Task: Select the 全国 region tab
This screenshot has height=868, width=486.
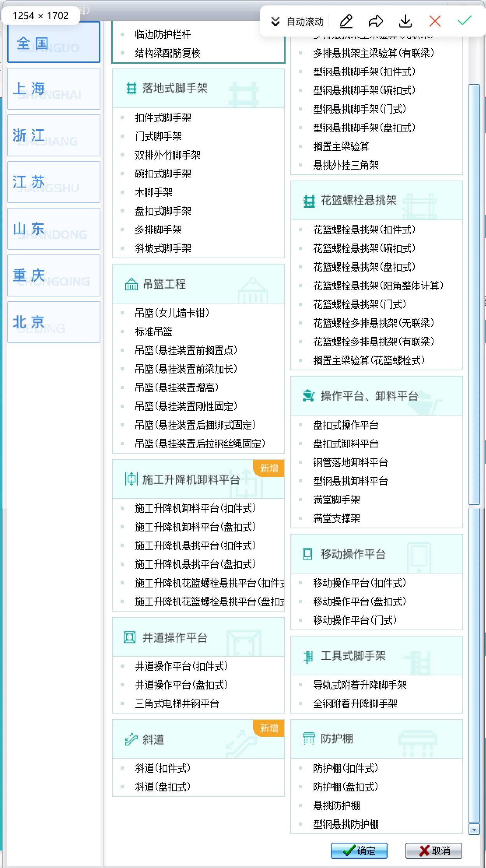Action: [x=54, y=42]
